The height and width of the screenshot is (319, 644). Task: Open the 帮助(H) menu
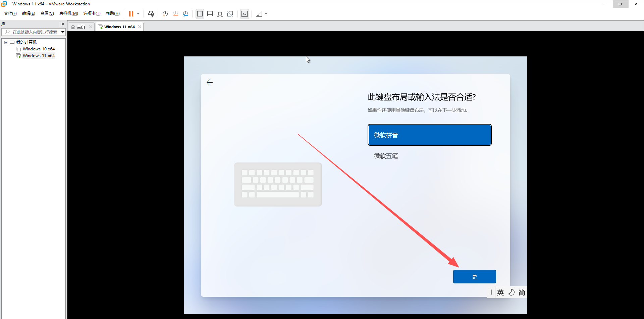113,13
